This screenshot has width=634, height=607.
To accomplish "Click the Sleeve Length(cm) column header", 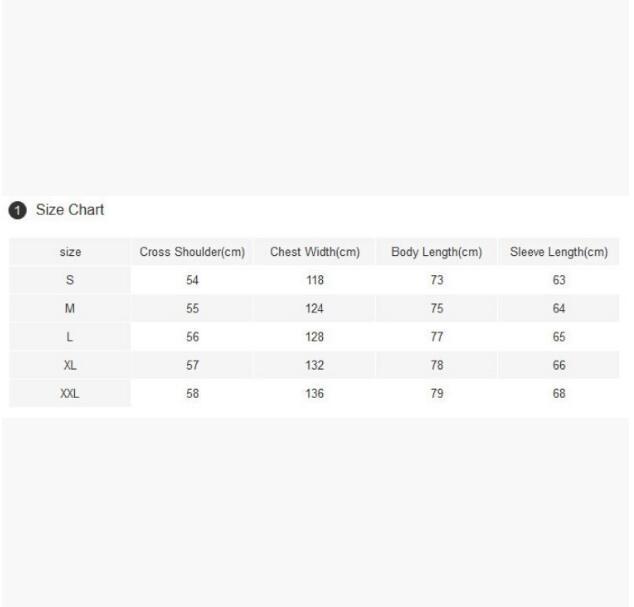I will (x=559, y=252).
